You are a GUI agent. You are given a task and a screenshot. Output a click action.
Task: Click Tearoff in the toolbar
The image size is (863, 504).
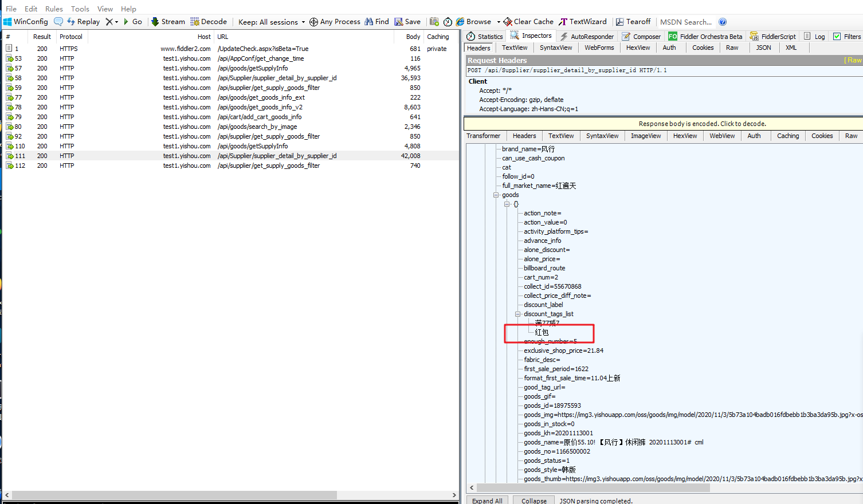point(633,22)
